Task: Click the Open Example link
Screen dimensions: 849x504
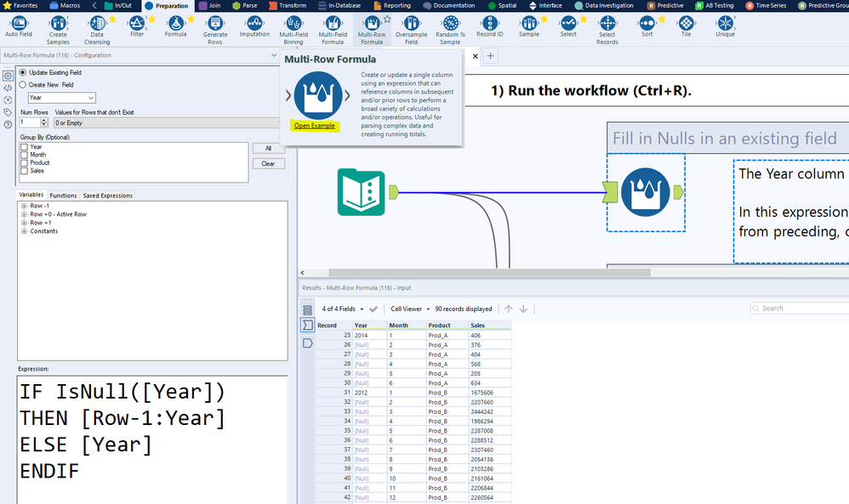Action: click(x=315, y=126)
